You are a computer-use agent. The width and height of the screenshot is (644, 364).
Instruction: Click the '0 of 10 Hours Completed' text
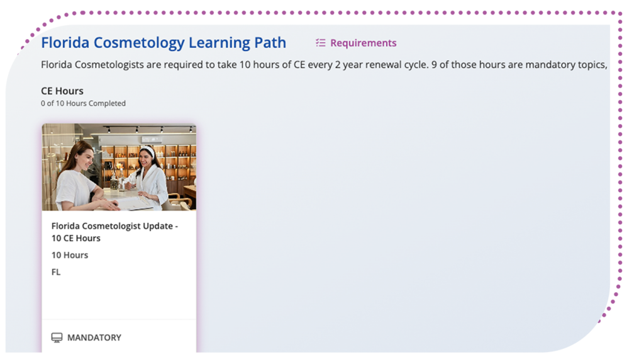[84, 104]
